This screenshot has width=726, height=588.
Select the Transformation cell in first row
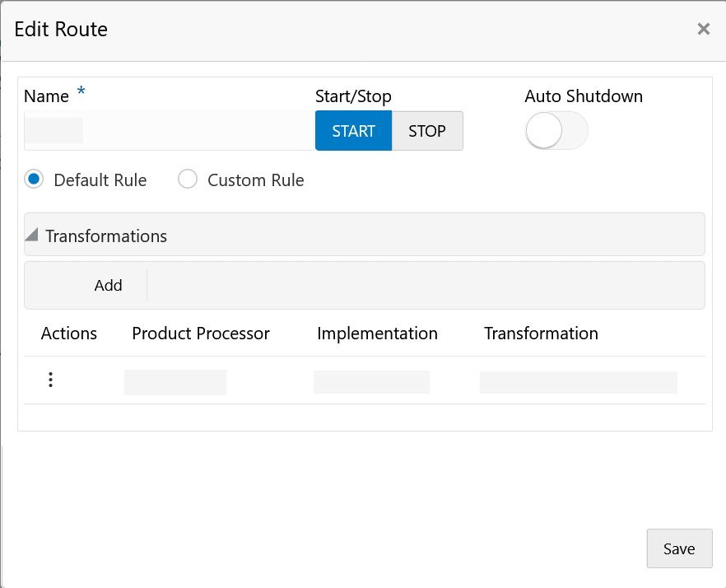578,382
